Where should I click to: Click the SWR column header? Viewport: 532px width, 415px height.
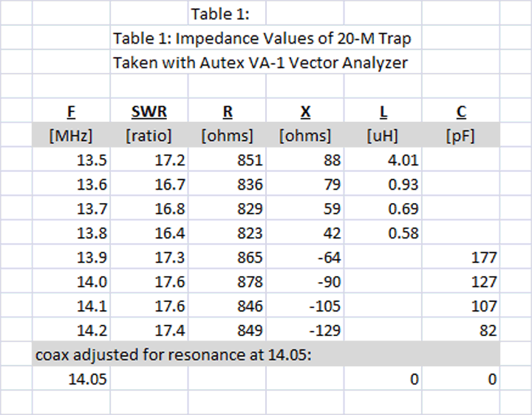pos(149,112)
